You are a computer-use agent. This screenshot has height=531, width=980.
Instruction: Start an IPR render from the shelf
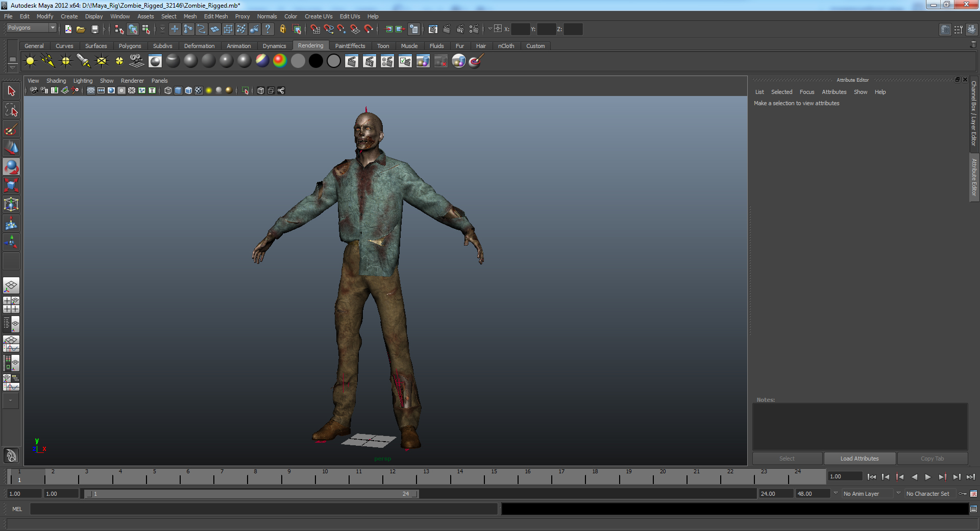point(370,61)
